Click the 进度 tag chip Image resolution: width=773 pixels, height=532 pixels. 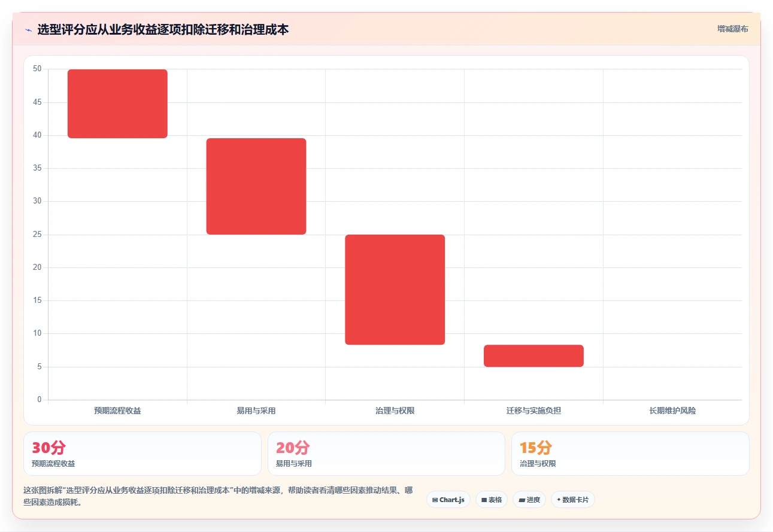(529, 500)
